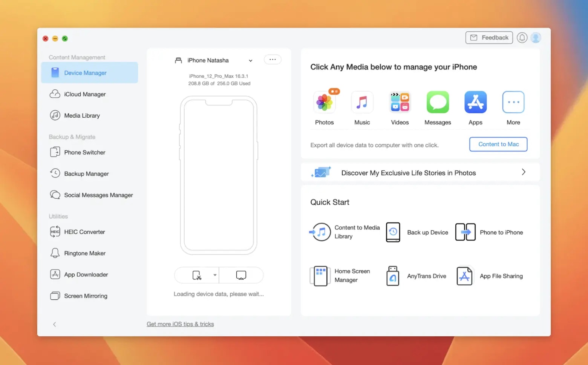Click Content to Mac button
Viewport: 588px width, 365px height.
498,144
